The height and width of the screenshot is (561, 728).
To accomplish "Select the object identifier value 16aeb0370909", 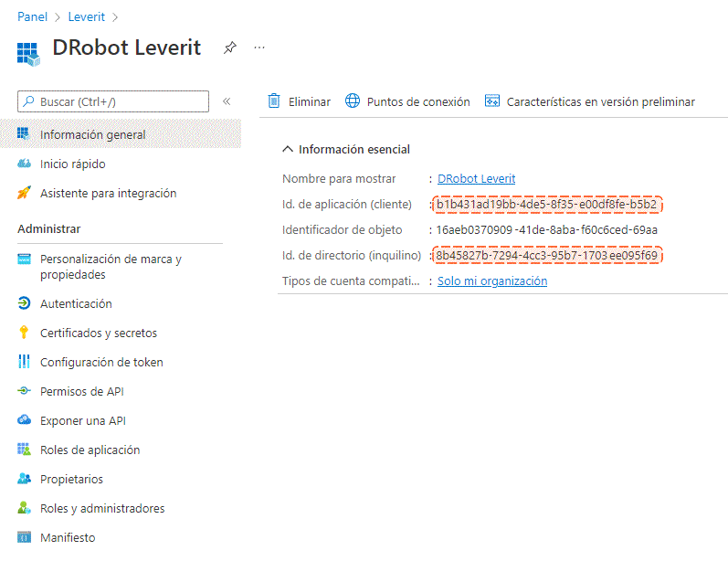I will click(546, 230).
